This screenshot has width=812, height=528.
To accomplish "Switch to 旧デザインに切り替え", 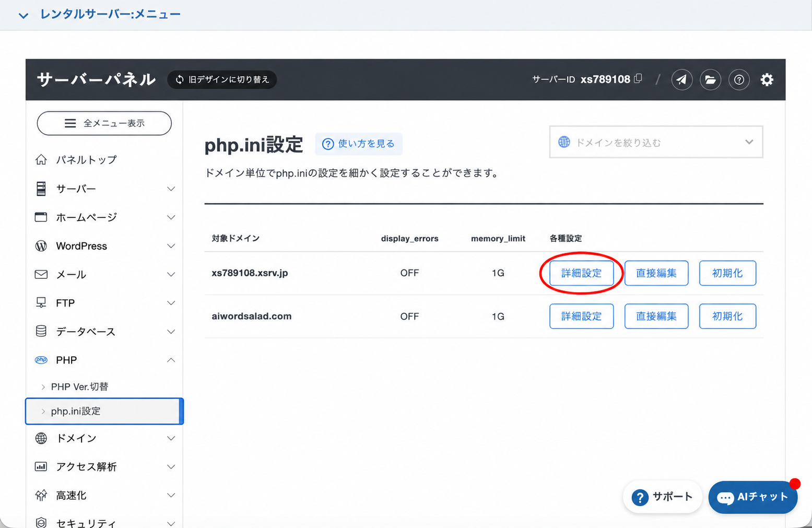I will pyautogui.click(x=222, y=79).
